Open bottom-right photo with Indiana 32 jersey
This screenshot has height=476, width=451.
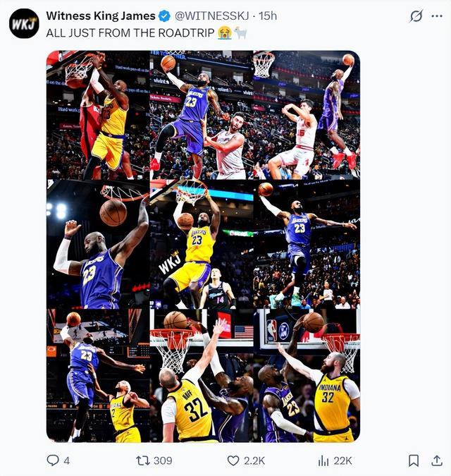pos(307,375)
